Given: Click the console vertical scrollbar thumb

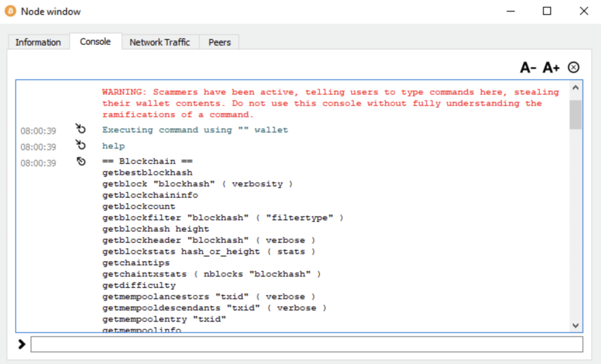Looking at the screenshot, I should point(575,114).
